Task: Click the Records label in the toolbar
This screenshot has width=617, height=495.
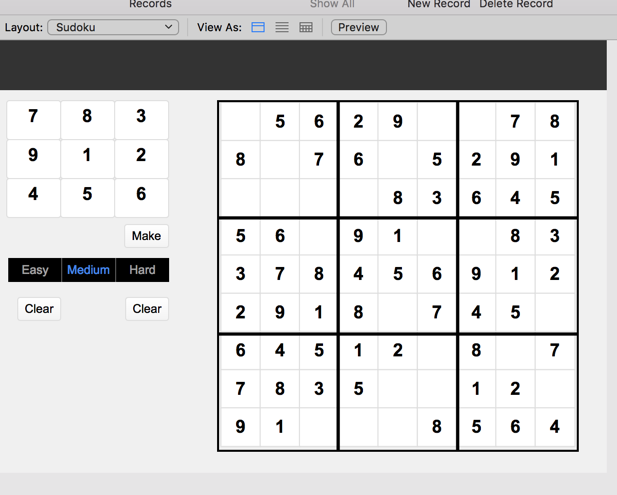Action: click(150, 4)
